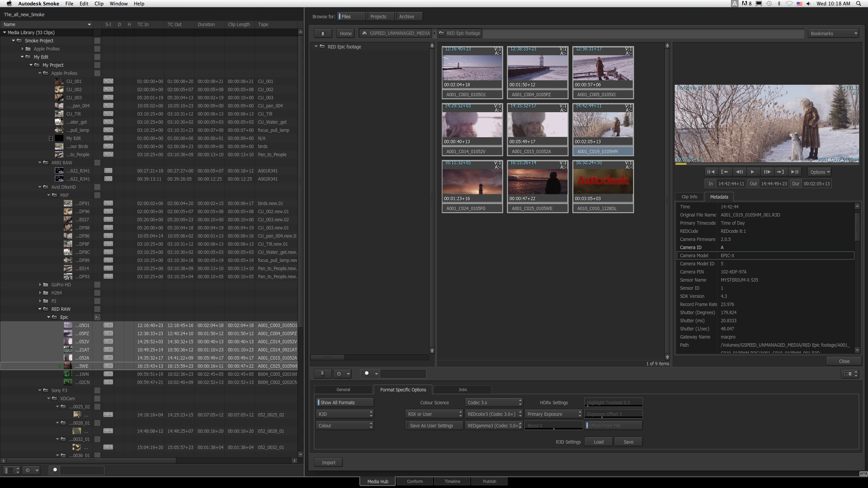Viewport: 868px width, 488px height.
Task: Jump to In point with the bracket arrow icon
Action: point(725,172)
